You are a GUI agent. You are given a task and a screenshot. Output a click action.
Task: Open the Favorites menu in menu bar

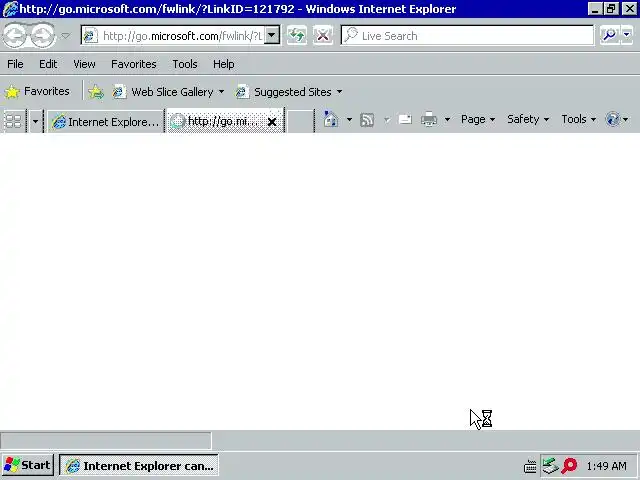(x=133, y=64)
